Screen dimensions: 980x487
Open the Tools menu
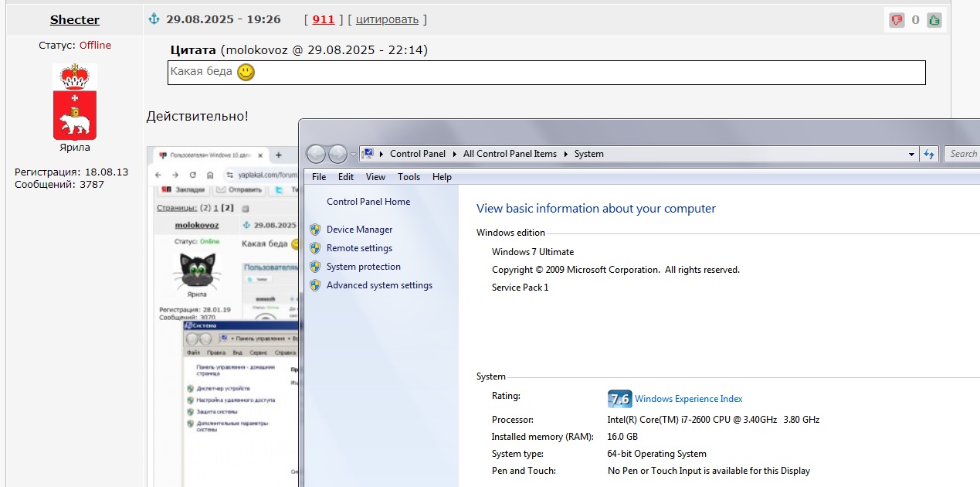pos(409,177)
